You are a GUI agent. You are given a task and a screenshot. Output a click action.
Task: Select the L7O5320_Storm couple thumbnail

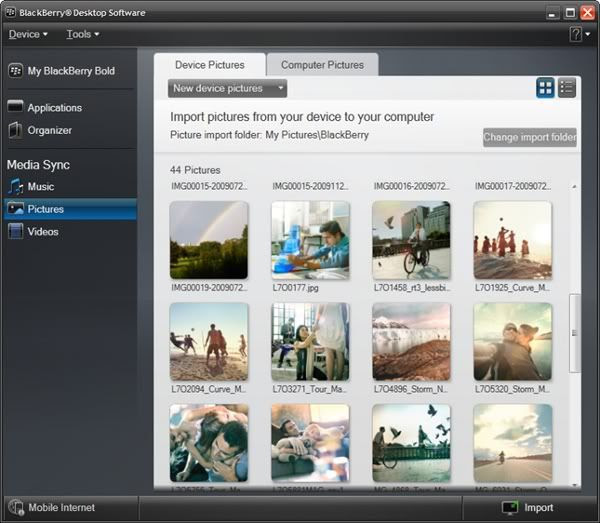coord(513,341)
